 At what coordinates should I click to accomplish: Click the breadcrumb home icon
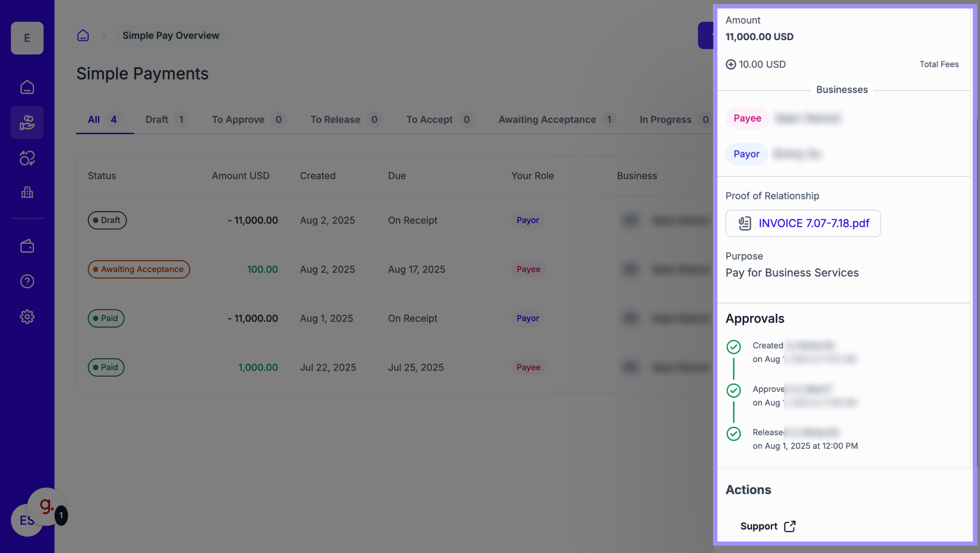[83, 36]
